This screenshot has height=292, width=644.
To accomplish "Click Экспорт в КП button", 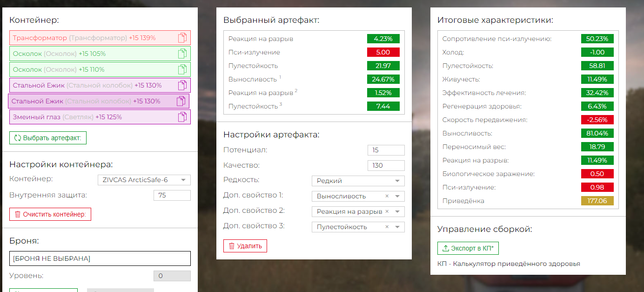I will pos(468,248).
